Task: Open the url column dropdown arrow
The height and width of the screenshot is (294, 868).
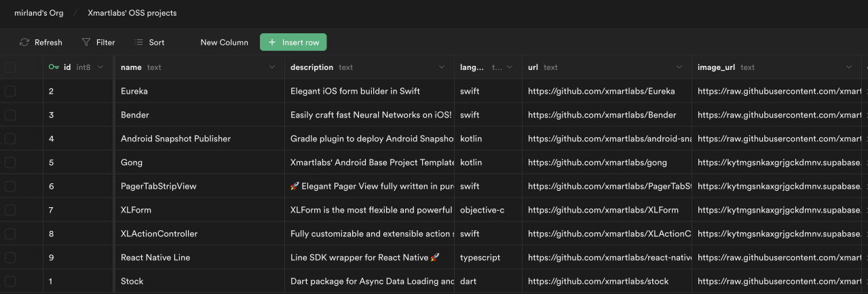Action: coord(679,67)
